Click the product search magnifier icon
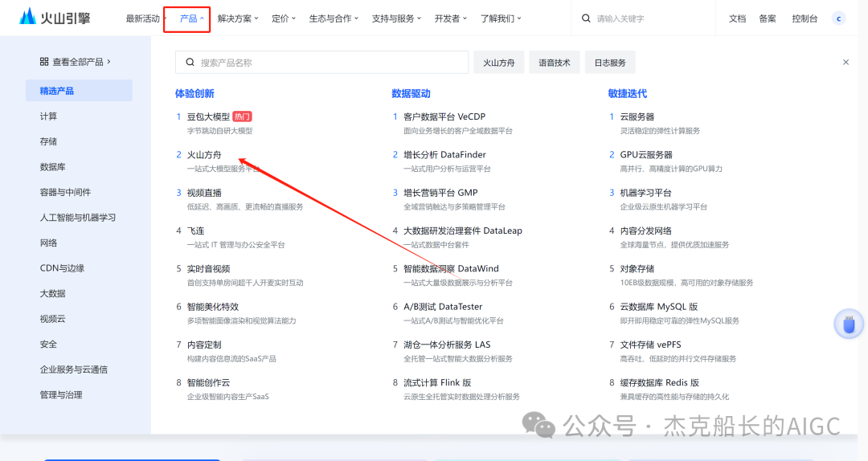Screen dimensions: 868x461 point(190,63)
